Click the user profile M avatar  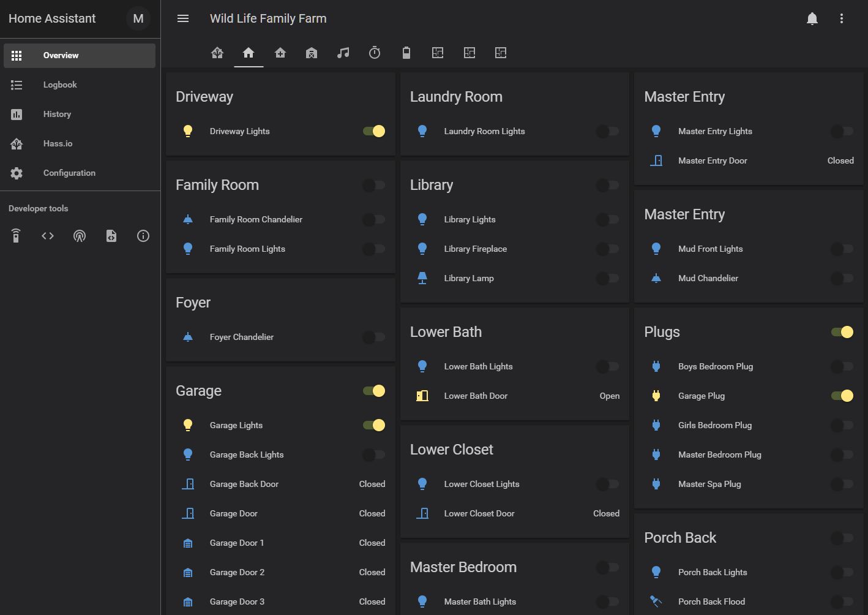tap(138, 18)
